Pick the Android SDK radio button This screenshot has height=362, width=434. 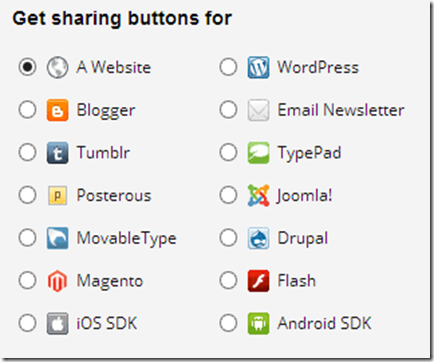pos(228,323)
